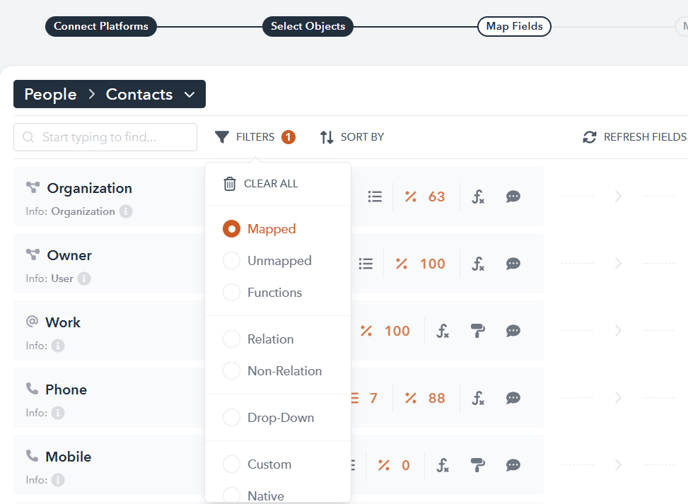The height and width of the screenshot is (504, 688).
Task: Click the function icon in Organization row
Action: click(x=478, y=197)
